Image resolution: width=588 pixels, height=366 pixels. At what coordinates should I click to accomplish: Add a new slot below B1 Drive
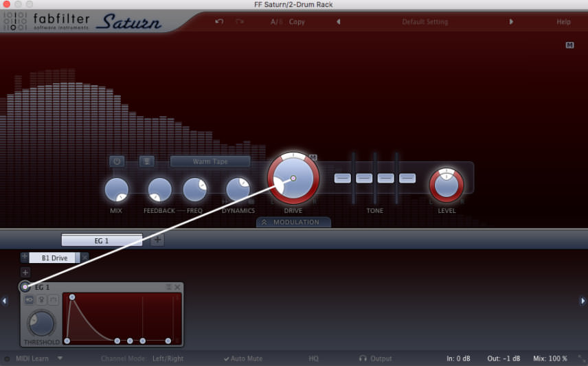click(25, 273)
